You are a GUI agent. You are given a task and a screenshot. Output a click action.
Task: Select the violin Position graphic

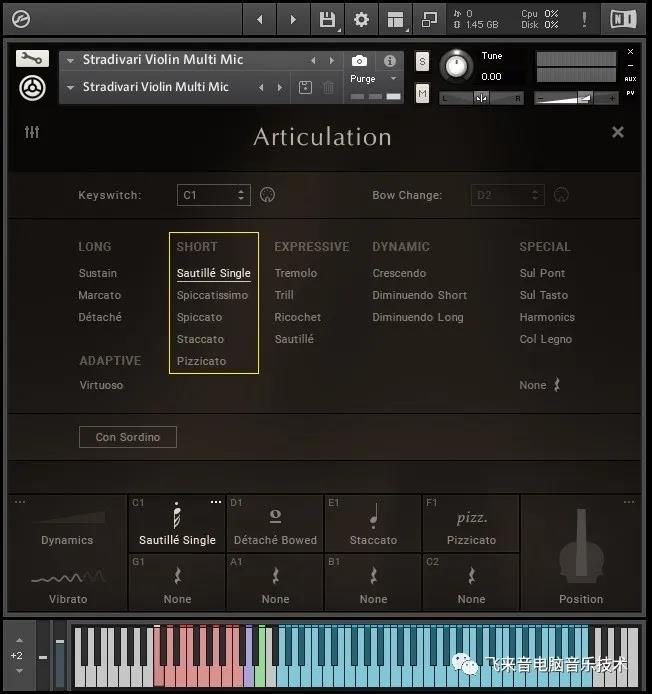[581, 548]
